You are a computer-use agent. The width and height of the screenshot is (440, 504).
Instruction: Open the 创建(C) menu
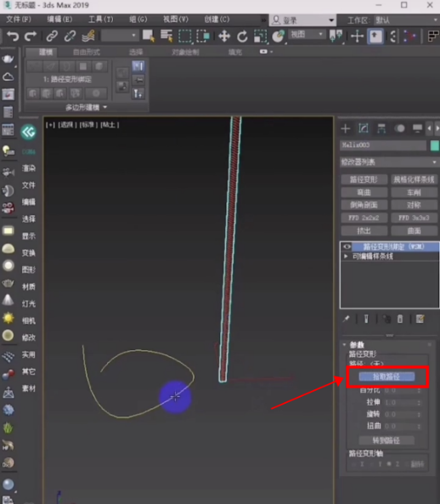point(217,20)
